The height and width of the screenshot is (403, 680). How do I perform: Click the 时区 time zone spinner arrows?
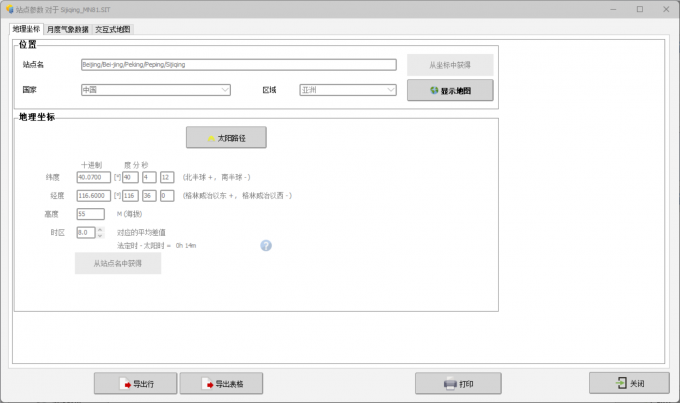98,232
